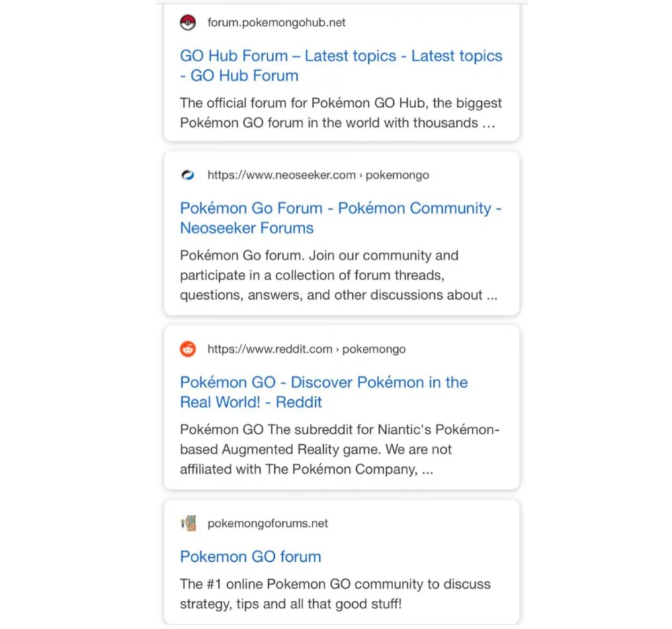Click the Neoseeker swirl favicon
The image size is (672, 629).
click(x=187, y=175)
